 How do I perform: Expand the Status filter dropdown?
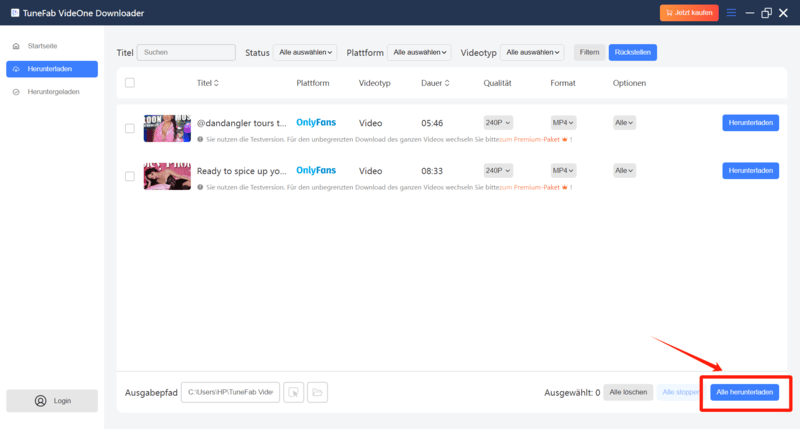click(x=305, y=52)
